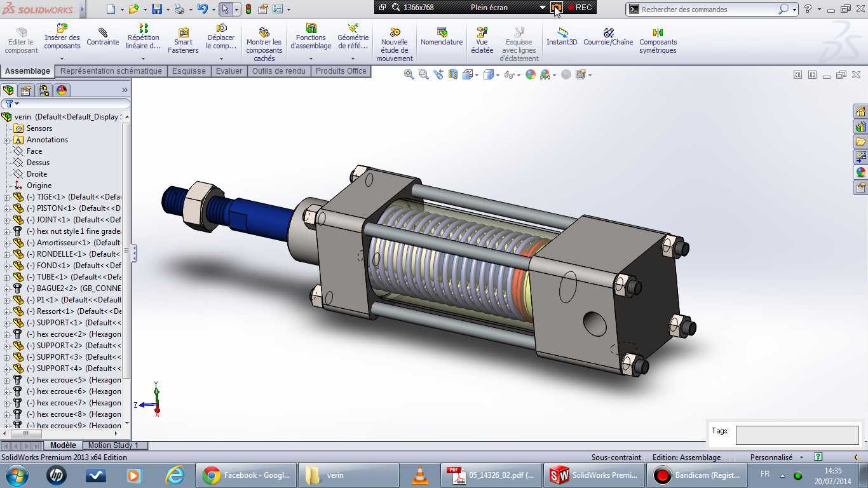
Task: Click the Rebuild traffic light icon
Action: tap(248, 9)
